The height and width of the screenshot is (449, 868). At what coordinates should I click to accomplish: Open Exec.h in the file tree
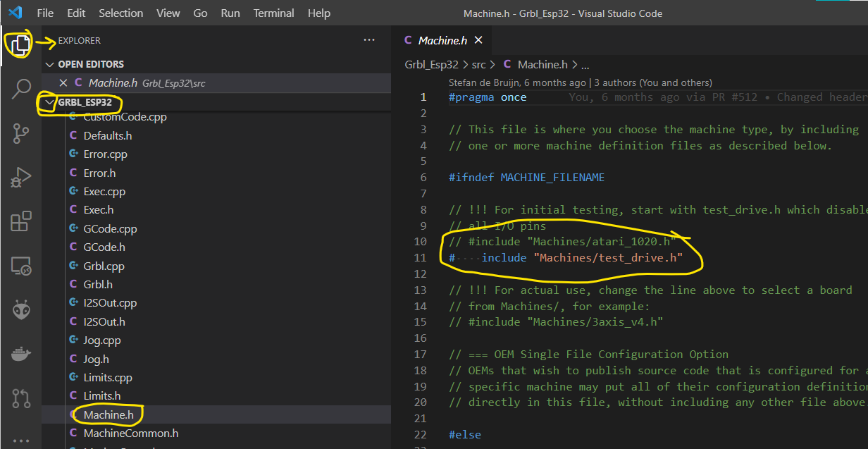(98, 209)
